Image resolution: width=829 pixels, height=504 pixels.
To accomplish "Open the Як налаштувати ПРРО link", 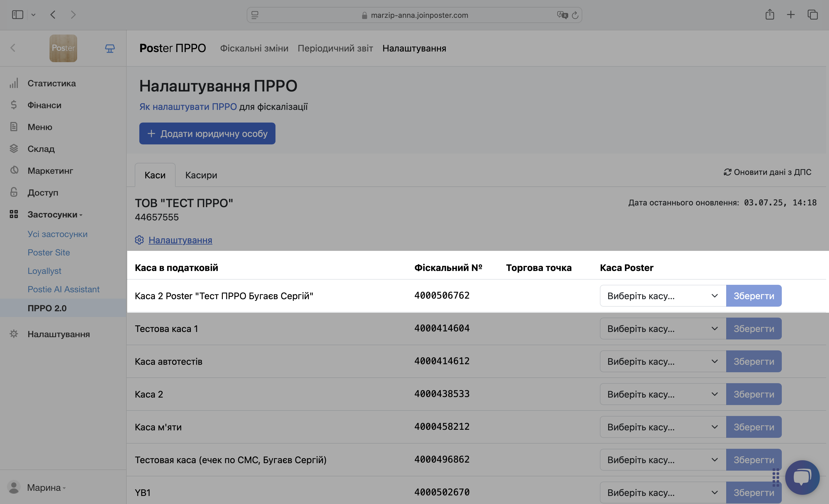I will coord(188,107).
